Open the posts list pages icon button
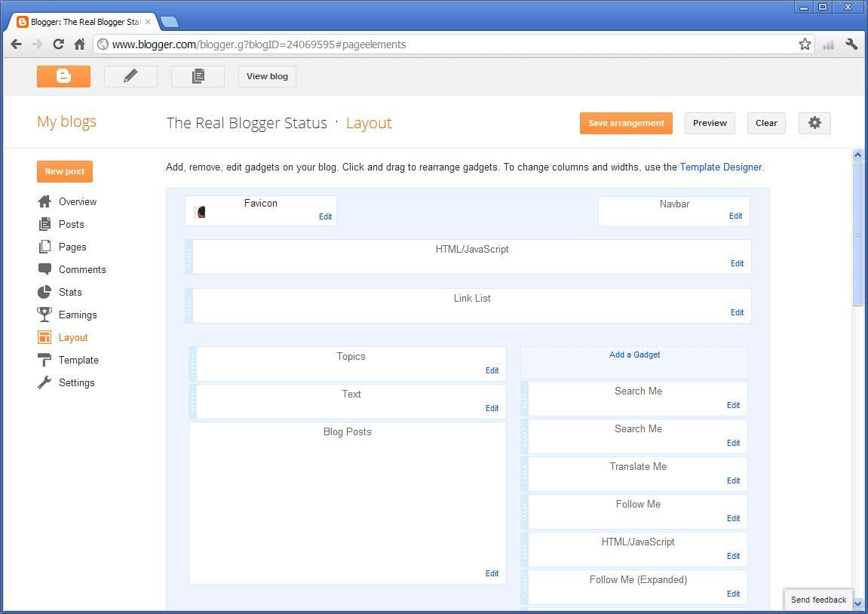The height and width of the screenshot is (614, 868). click(x=198, y=76)
